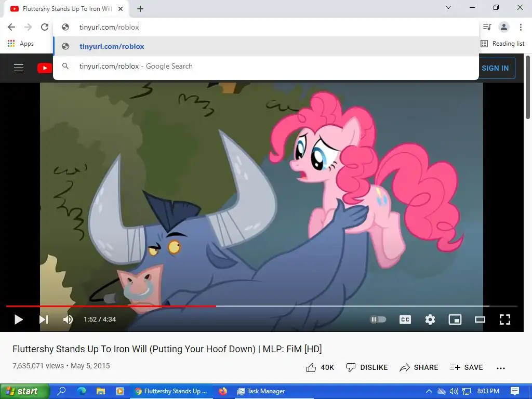Toggle closed captions CC
Image resolution: width=532 pixels, height=399 pixels.
[x=405, y=320]
